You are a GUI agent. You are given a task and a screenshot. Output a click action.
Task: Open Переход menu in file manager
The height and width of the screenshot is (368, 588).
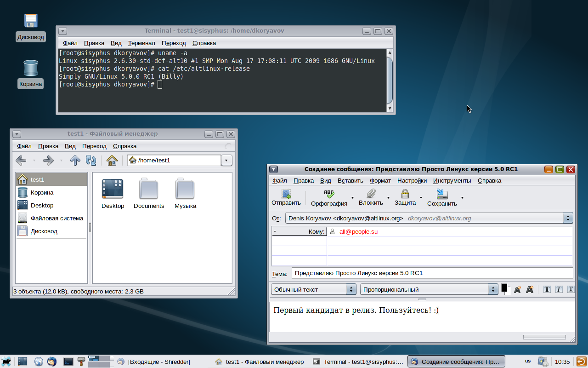(94, 146)
